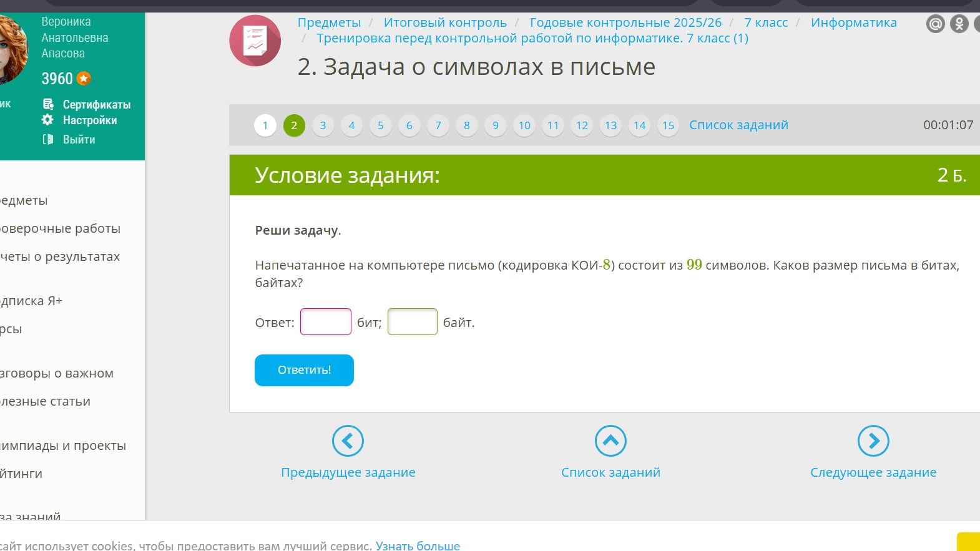
Task: Go to task number 3
Action: pos(323,125)
